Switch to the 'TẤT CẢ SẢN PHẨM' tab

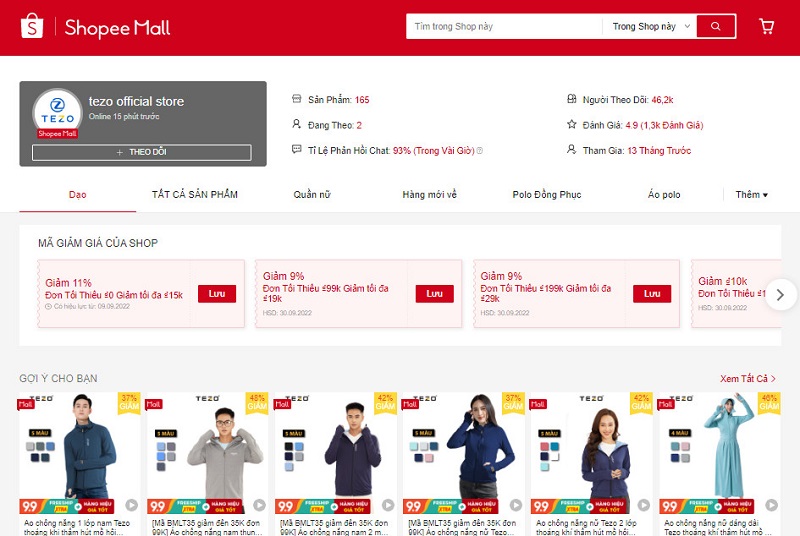coord(195,195)
